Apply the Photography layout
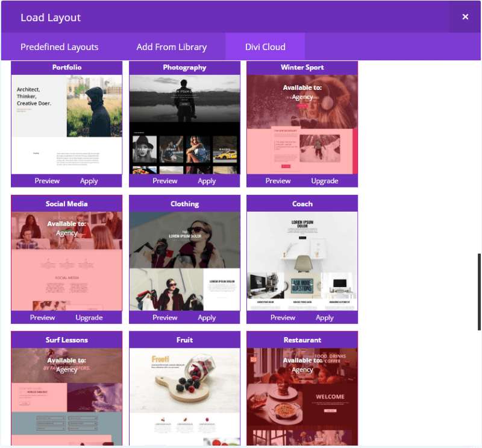 click(207, 181)
